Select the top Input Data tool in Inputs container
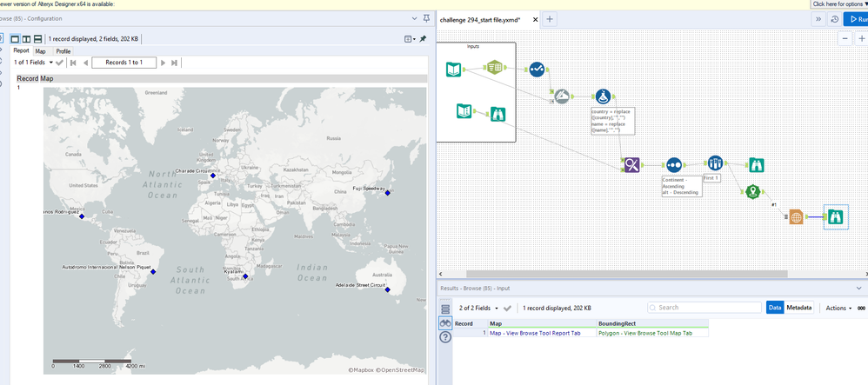Viewport: 868px width, 385px height. pos(453,70)
